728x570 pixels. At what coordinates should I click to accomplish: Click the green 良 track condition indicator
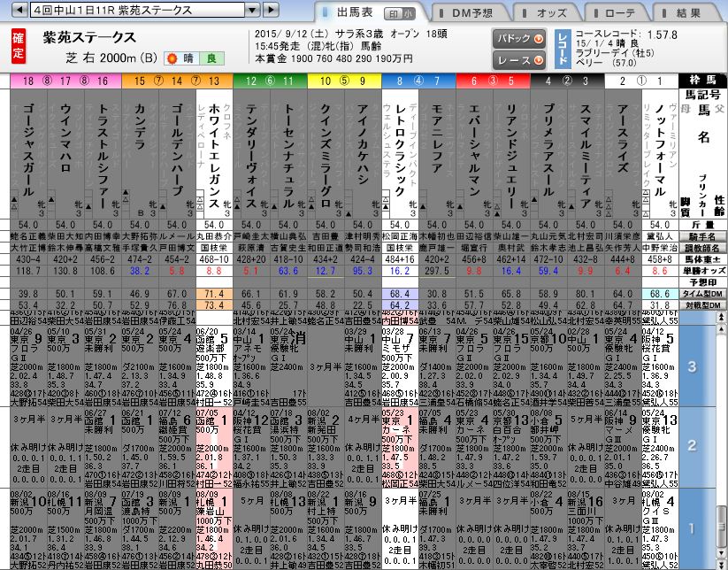(x=211, y=58)
